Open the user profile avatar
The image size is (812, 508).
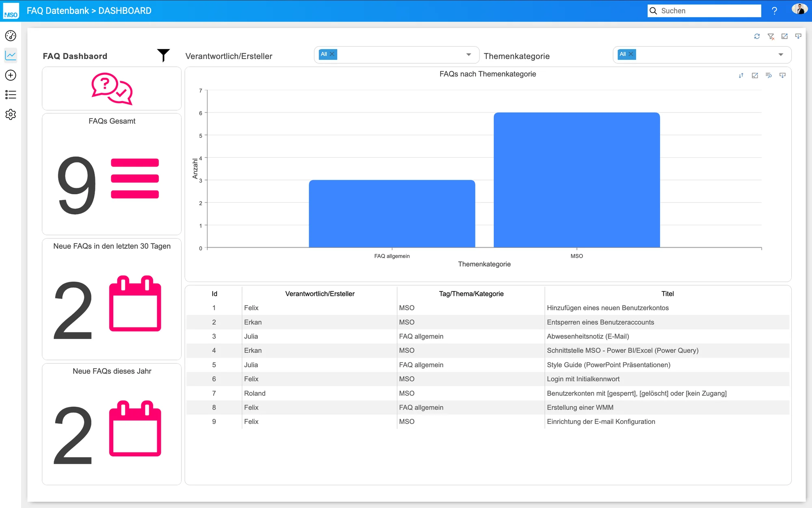click(799, 10)
